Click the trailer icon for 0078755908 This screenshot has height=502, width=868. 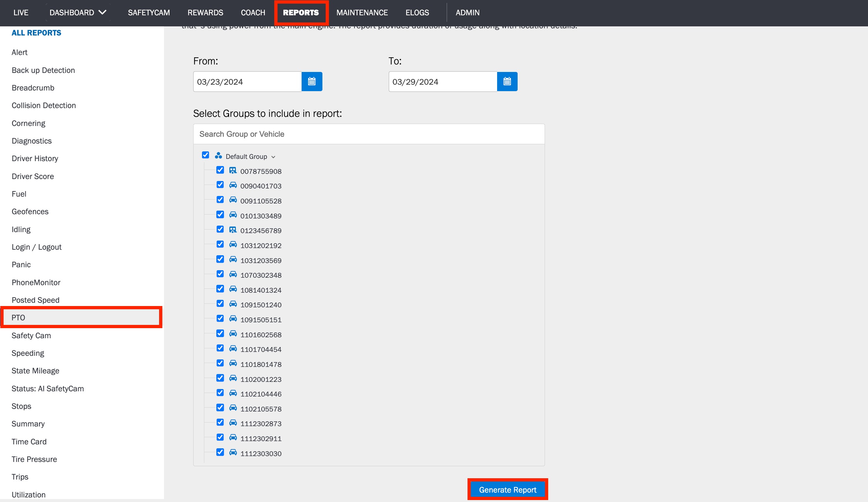pos(233,170)
